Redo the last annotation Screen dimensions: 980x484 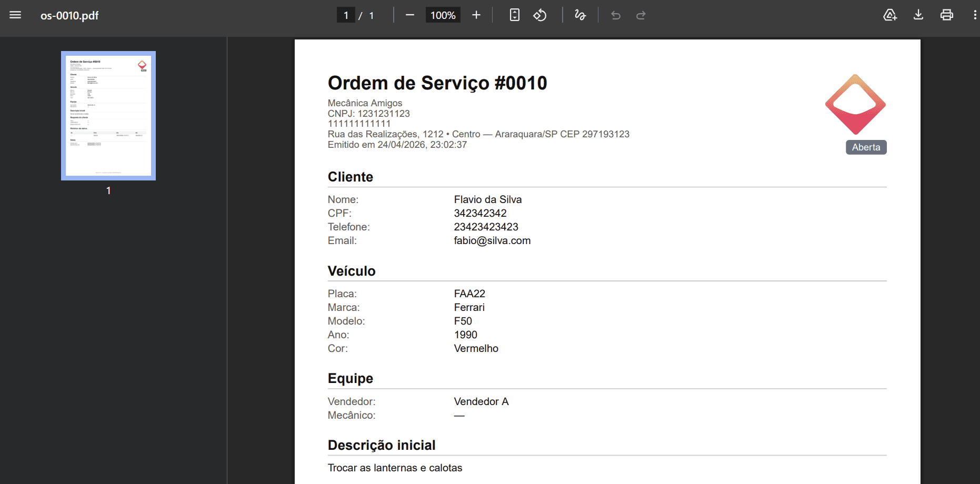pos(641,15)
